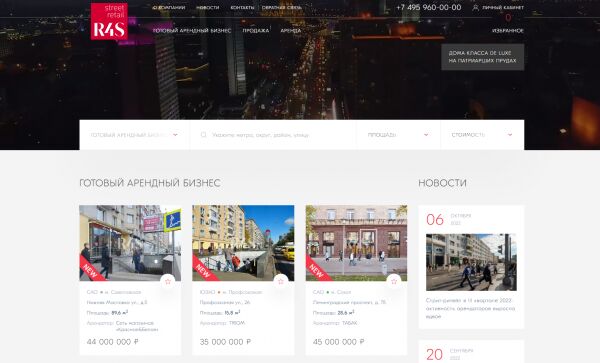This screenshot has height=363, width=600.
Task: Open thumbnail of 35 000 000 ₽ listing
Action: tap(243, 243)
